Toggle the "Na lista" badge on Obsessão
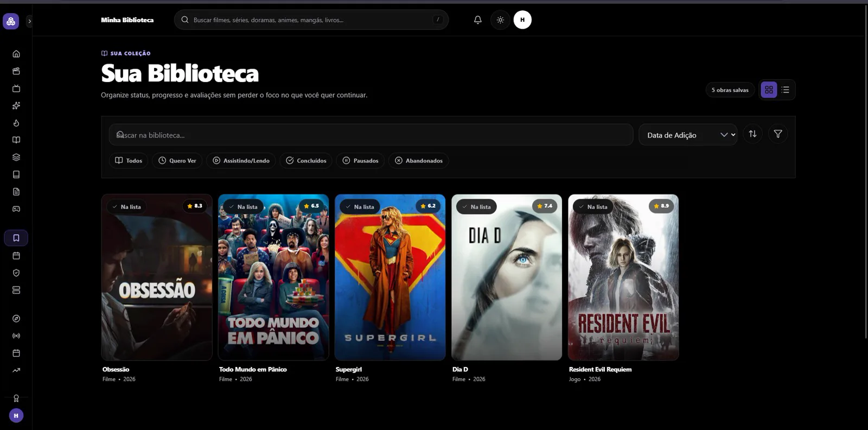The width and height of the screenshot is (868, 430). click(126, 207)
